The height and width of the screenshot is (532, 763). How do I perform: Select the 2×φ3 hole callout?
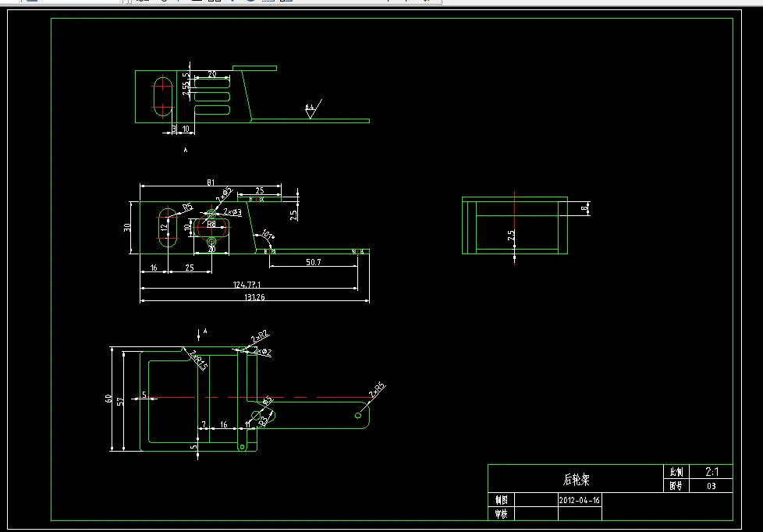click(x=232, y=212)
